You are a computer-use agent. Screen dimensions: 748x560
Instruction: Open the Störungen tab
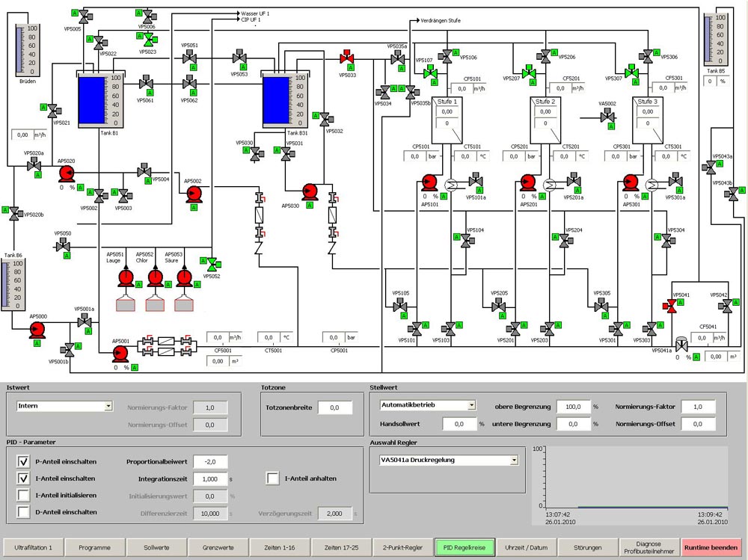(586, 548)
